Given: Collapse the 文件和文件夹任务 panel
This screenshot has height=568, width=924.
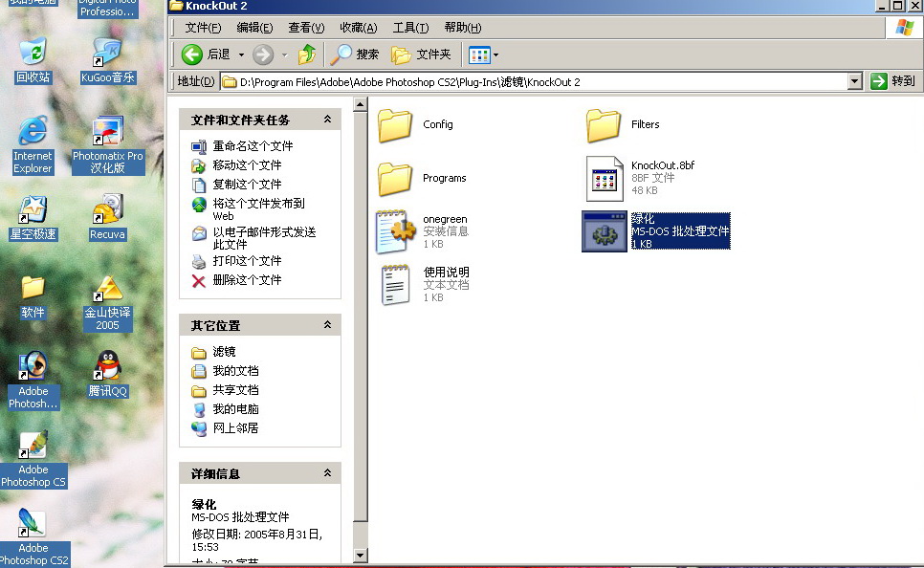Looking at the screenshot, I should click(327, 120).
